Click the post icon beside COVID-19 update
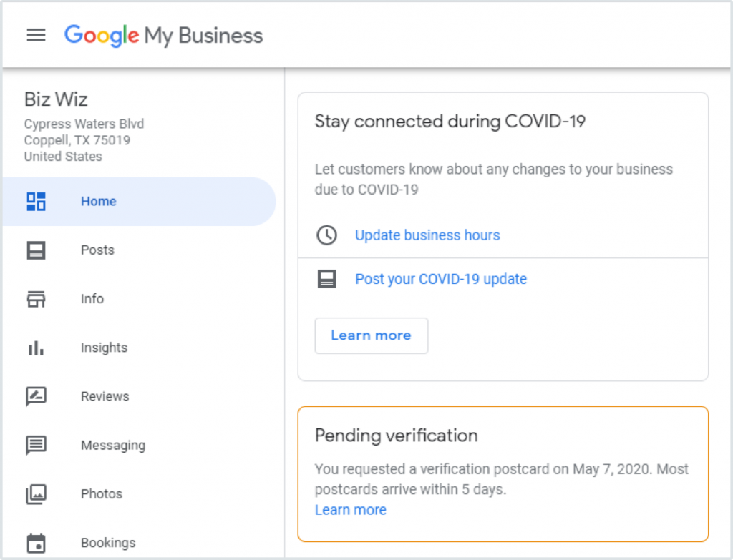The width and height of the screenshot is (733, 560). [x=327, y=278]
